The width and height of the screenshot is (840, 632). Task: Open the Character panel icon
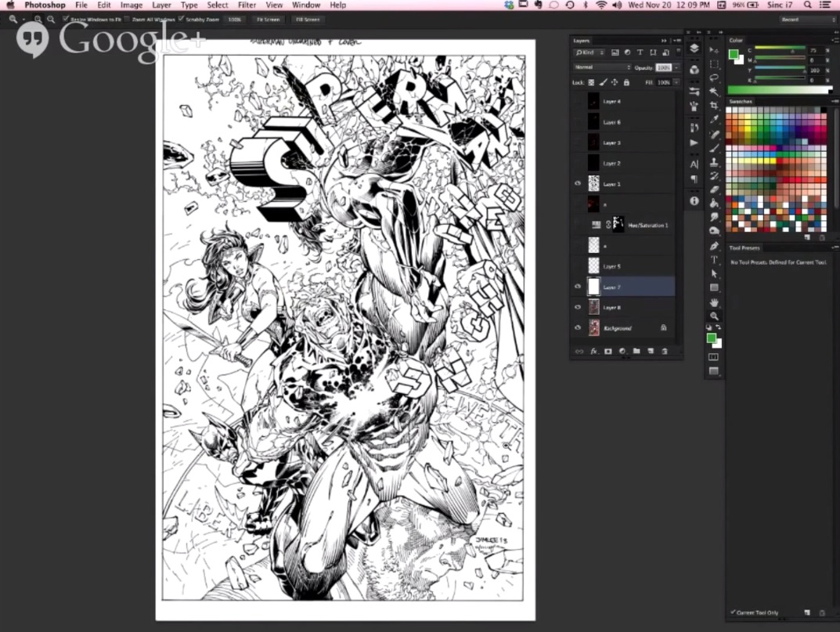pos(694,164)
